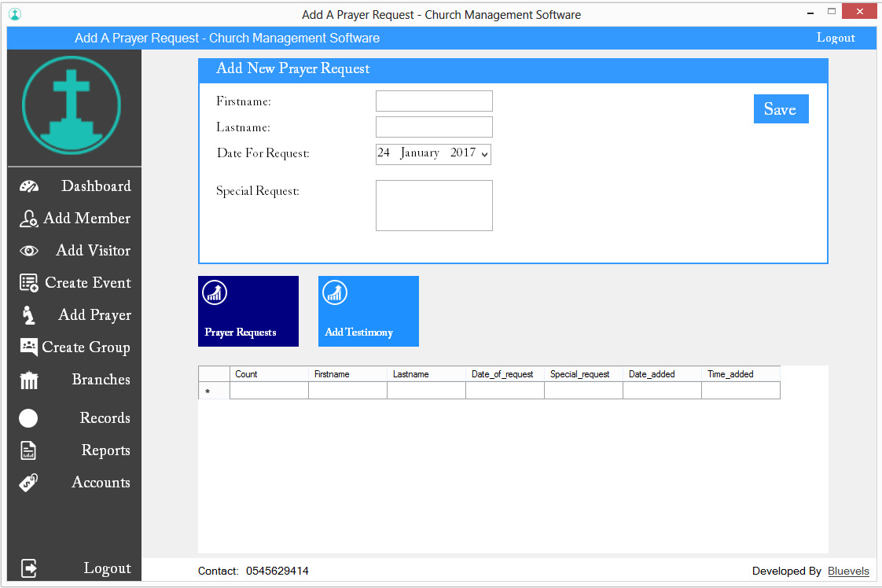The width and height of the screenshot is (882, 588).
Task: Click the Dashboard gauge icon in sidebar
Action: pyautogui.click(x=29, y=186)
